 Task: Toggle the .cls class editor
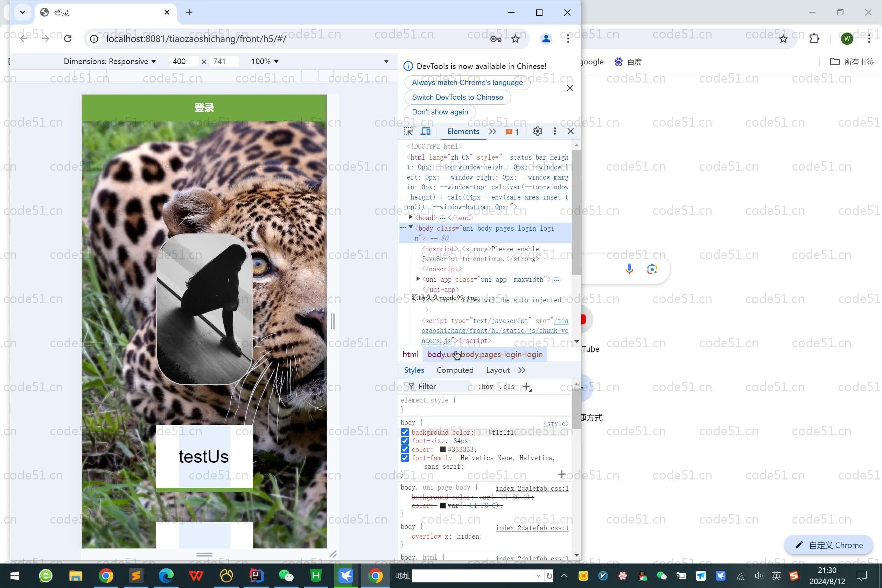tap(507, 387)
